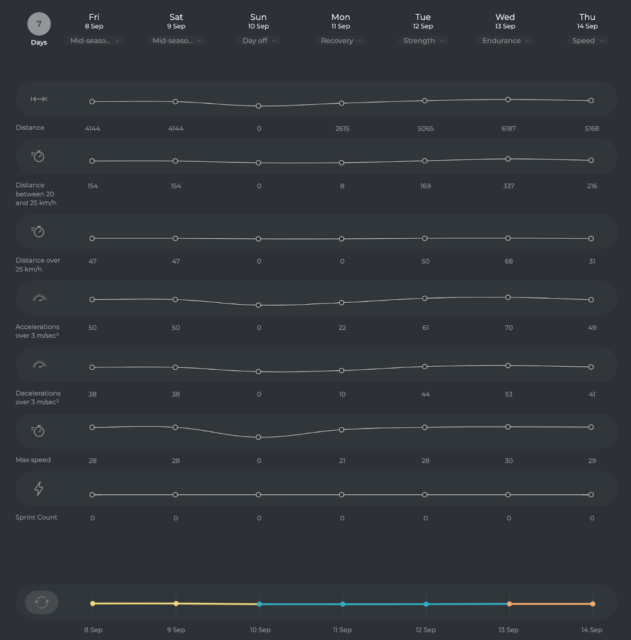Open the 7 Days range selector
This screenshot has height=640, width=631.
click(x=39, y=26)
